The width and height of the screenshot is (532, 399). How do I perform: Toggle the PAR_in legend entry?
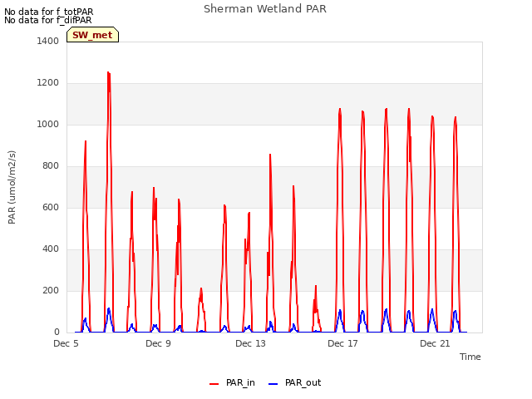(232, 382)
